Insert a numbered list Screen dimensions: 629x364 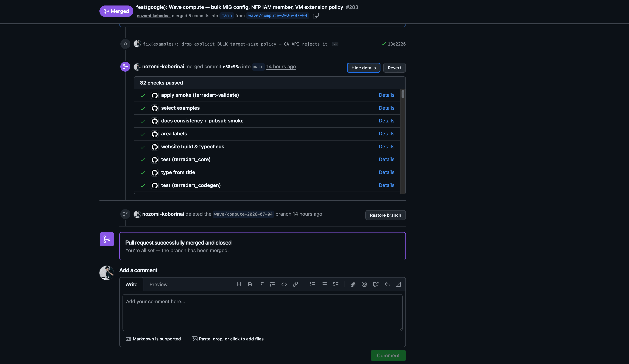pyautogui.click(x=313, y=284)
